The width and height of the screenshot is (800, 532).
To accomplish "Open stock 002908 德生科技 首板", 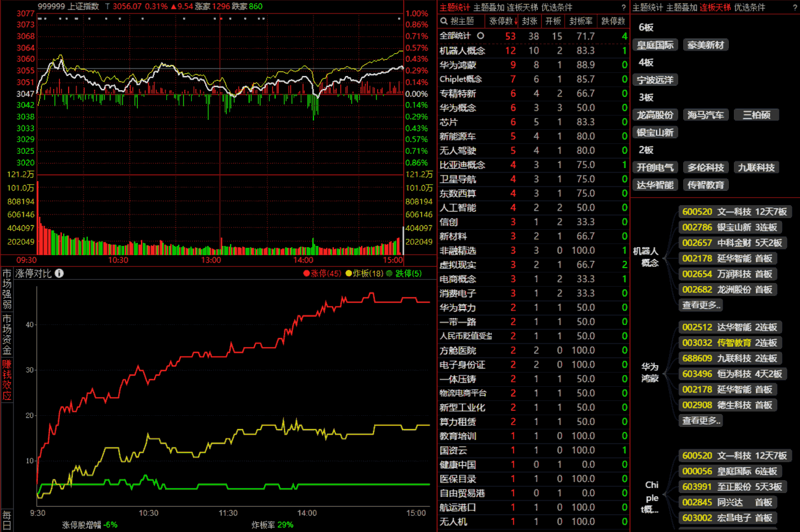I will click(x=728, y=405).
